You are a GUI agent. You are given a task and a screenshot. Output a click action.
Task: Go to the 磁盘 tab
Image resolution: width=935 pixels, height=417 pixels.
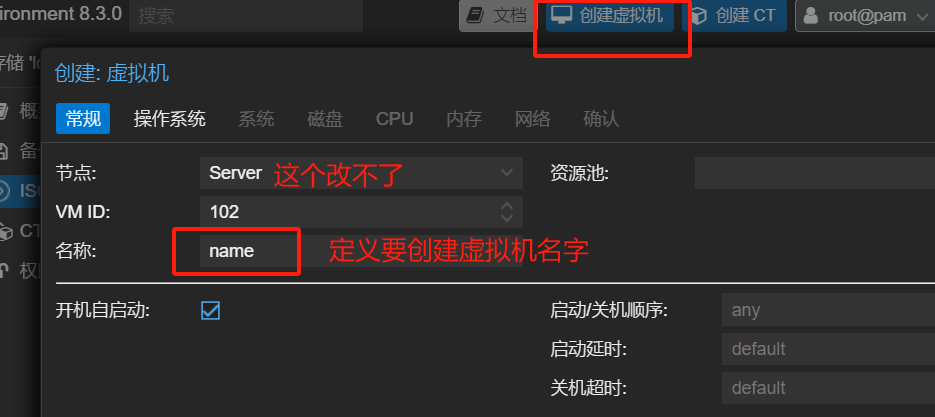(x=325, y=119)
